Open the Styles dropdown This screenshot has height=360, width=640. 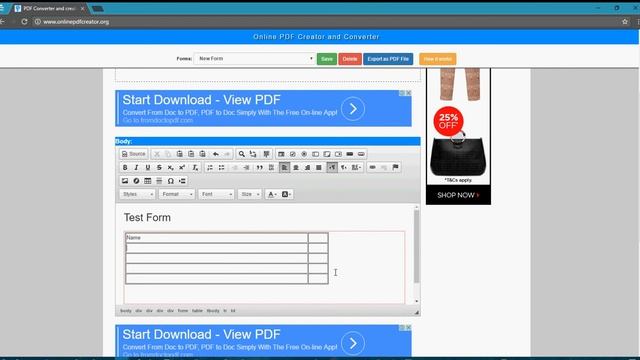pyautogui.click(x=138, y=194)
